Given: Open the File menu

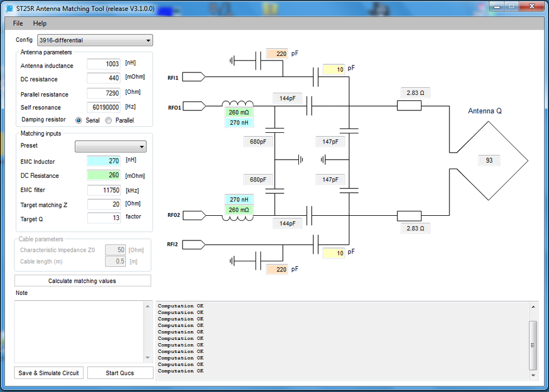Looking at the screenshot, I should (18, 24).
